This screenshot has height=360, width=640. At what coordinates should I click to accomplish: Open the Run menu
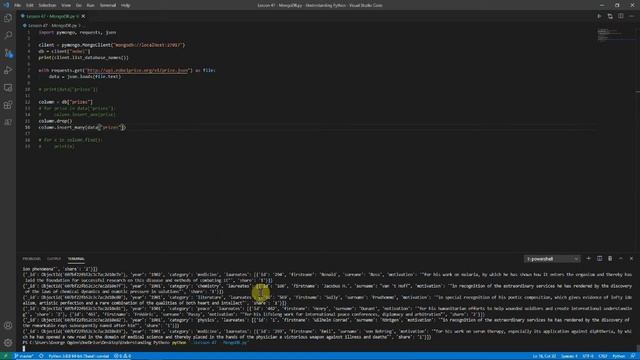[90, 5]
